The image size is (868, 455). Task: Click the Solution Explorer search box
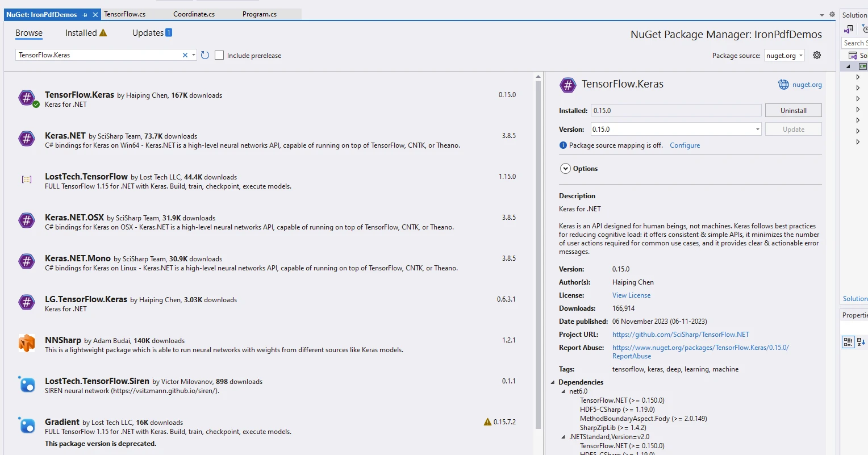click(x=854, y=43)
